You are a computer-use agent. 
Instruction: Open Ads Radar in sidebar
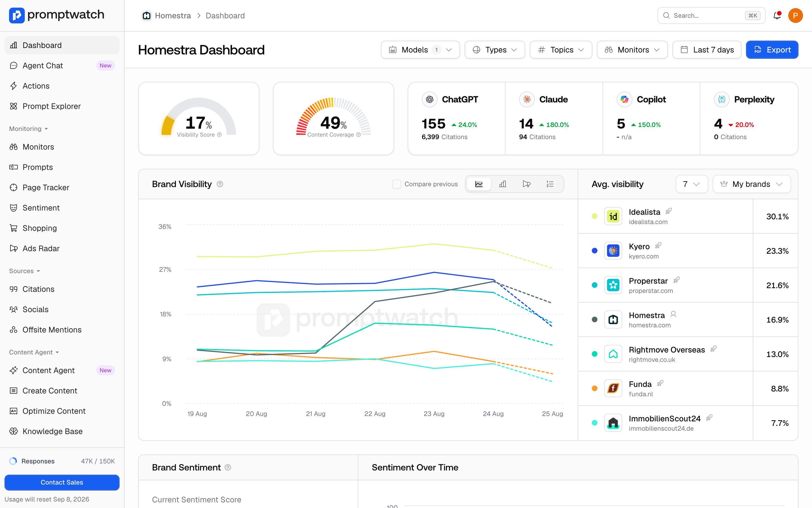62,248
